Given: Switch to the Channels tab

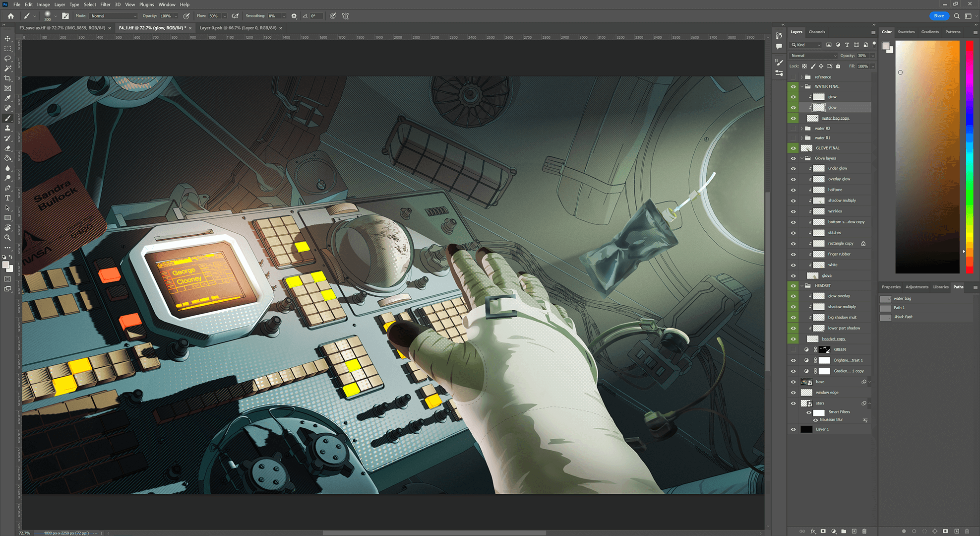Looking at the screenshot, I should tap(817, 32).
